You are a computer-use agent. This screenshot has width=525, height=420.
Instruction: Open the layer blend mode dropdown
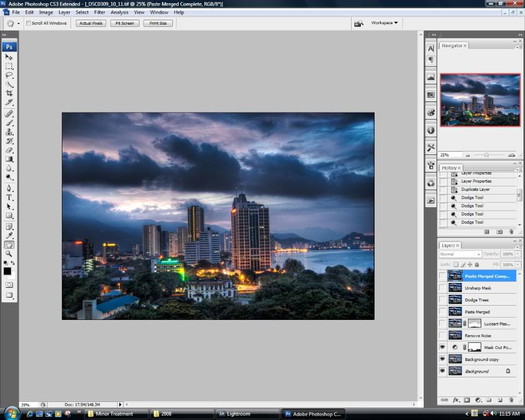tap(460, 254)
